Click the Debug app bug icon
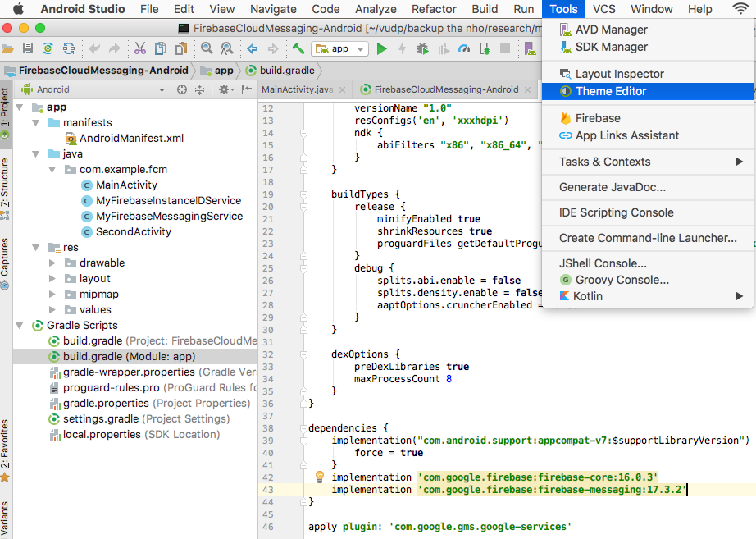This screenshot has width=756, height=539. 422,49
